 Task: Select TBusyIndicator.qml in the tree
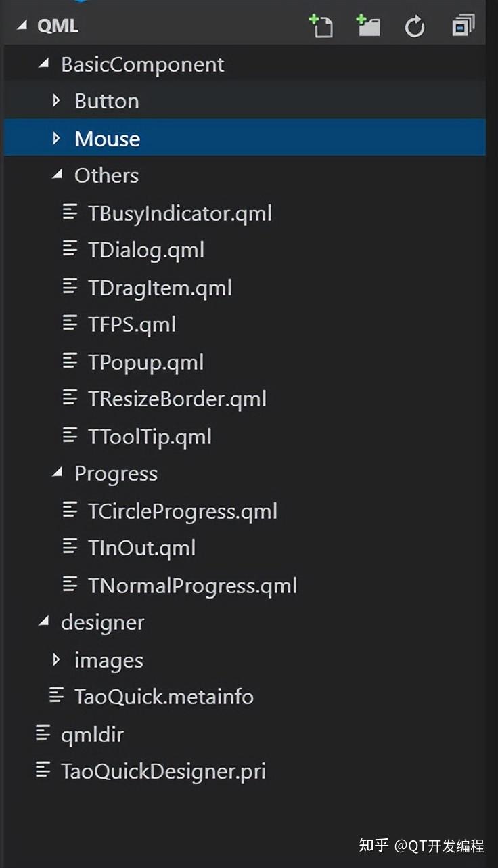coord(181,213)
